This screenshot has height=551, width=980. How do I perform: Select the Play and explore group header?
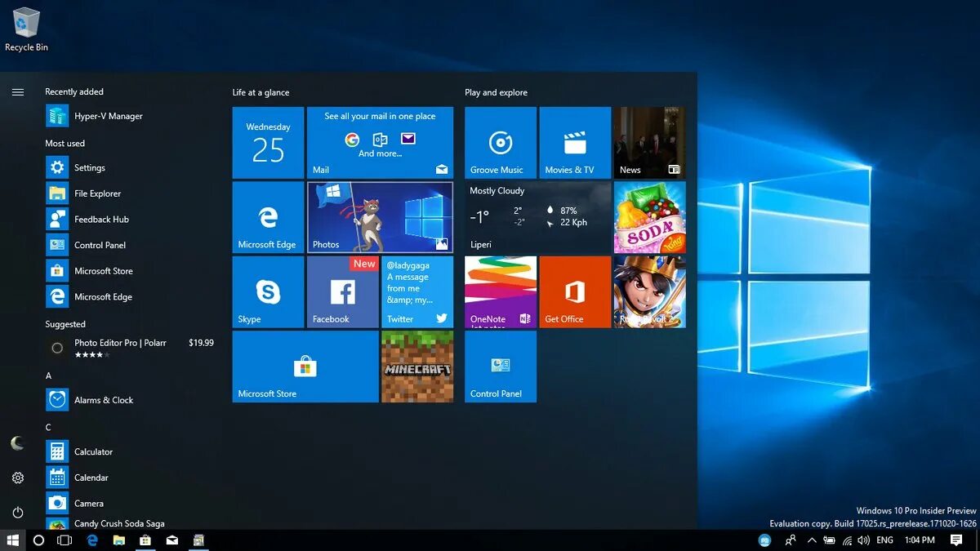coord(497,92)
